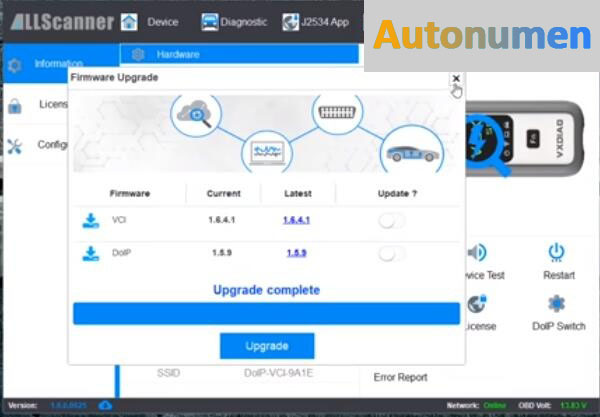Open Information in the sidebar
The width and height of the screenshot is (600, 417).
[x=59, y=63]
